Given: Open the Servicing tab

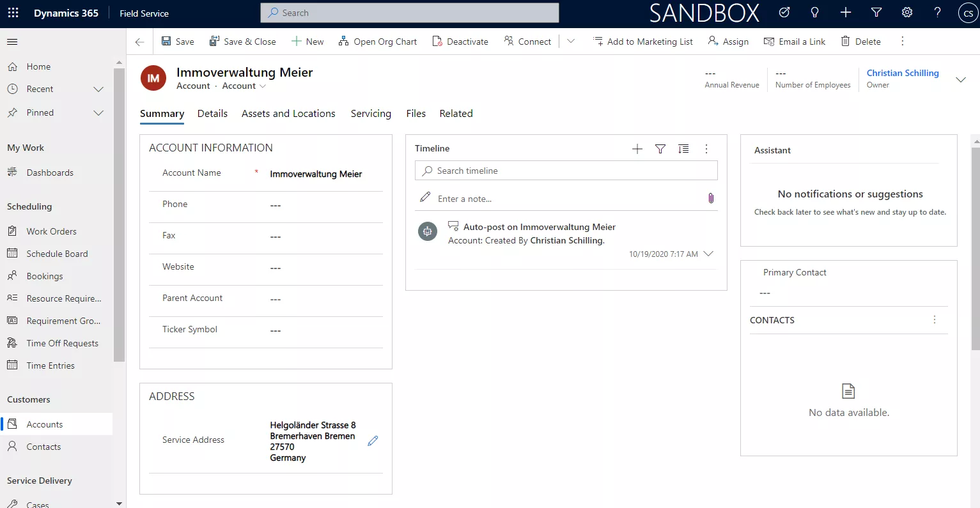Looking at the screenshot, I should click(x=371, y=113).
